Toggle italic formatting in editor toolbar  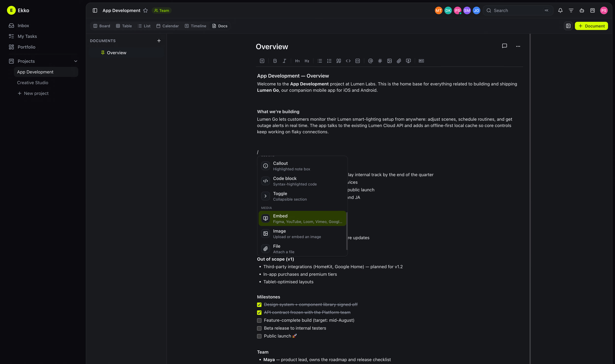(284, 61)
